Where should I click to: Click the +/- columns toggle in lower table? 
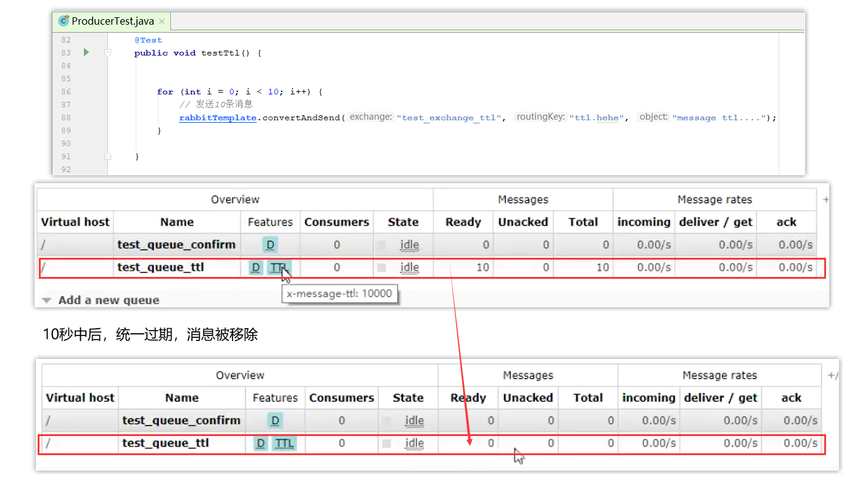click(832, 375)
